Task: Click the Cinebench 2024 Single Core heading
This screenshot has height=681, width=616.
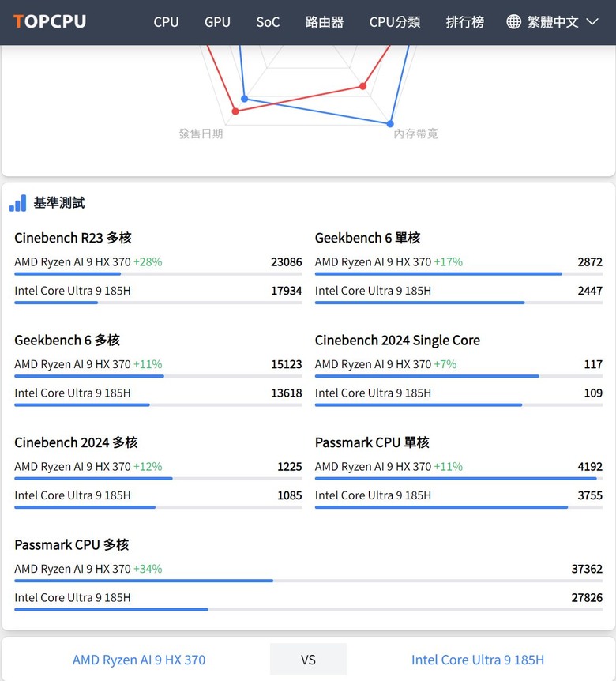Action: [x=397, y=340]
